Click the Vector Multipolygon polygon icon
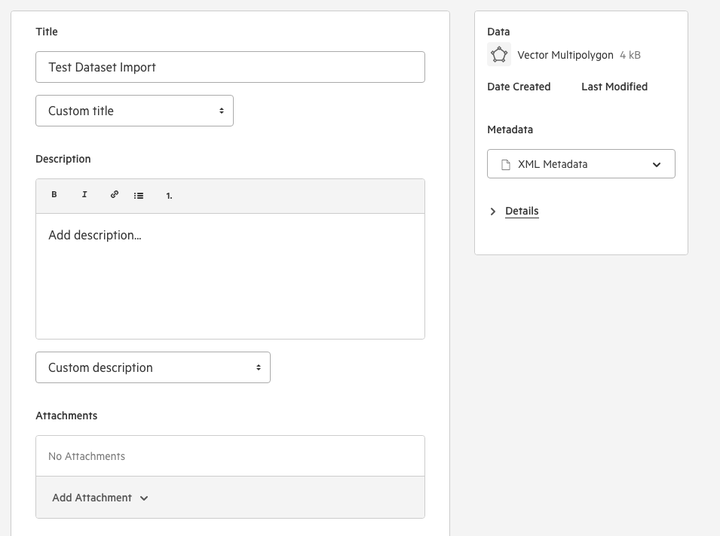 pyautogui.click(x=499, y=55)
